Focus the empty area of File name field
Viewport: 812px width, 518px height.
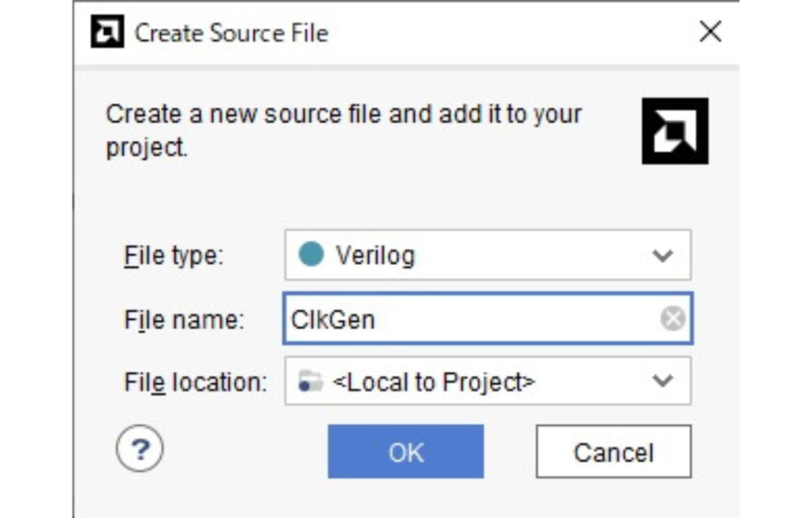coord(515,319)
